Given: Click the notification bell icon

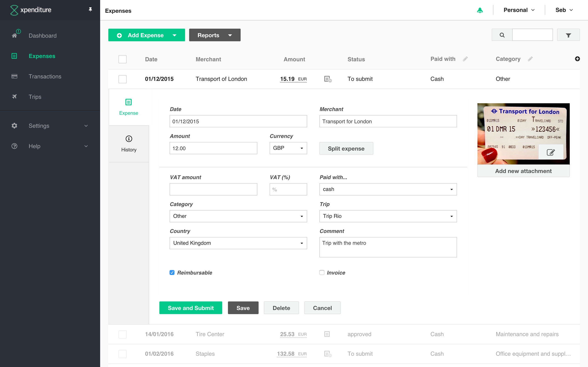Looking at the screenshot, I should (x=480, y=10).
